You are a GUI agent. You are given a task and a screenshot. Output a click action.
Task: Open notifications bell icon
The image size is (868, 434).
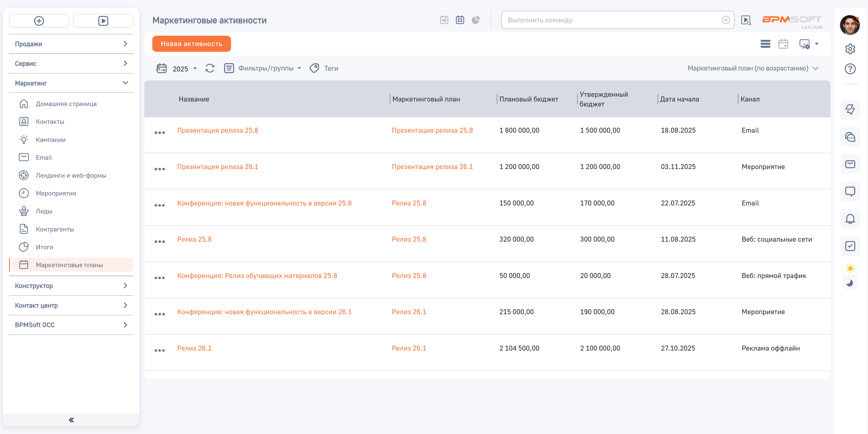(850, 219)
